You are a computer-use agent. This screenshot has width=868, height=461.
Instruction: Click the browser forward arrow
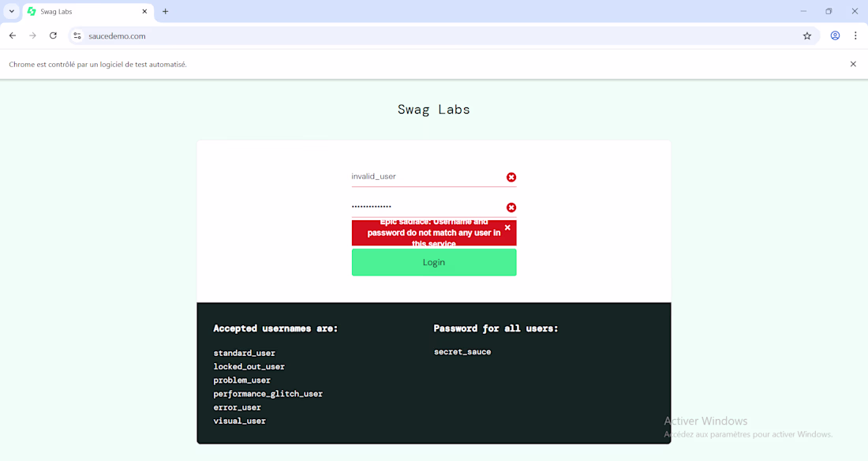pos(32,36)
